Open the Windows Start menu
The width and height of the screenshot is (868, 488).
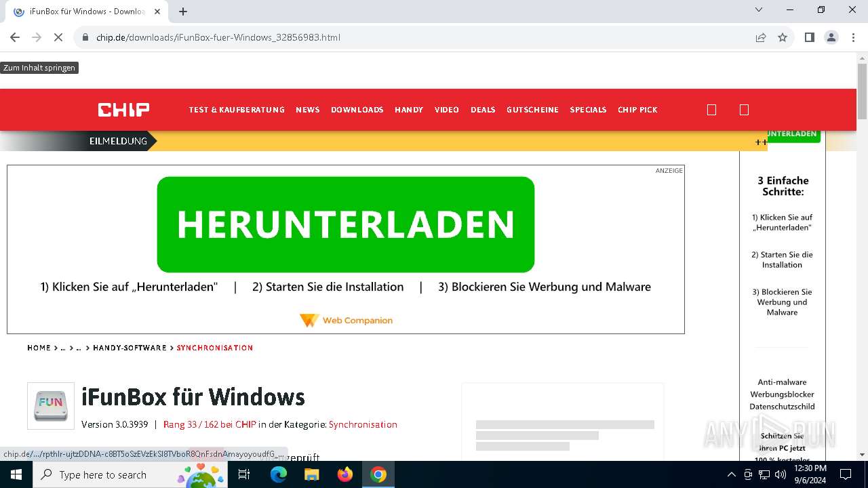pyautogui.click(x=16, y=474)
